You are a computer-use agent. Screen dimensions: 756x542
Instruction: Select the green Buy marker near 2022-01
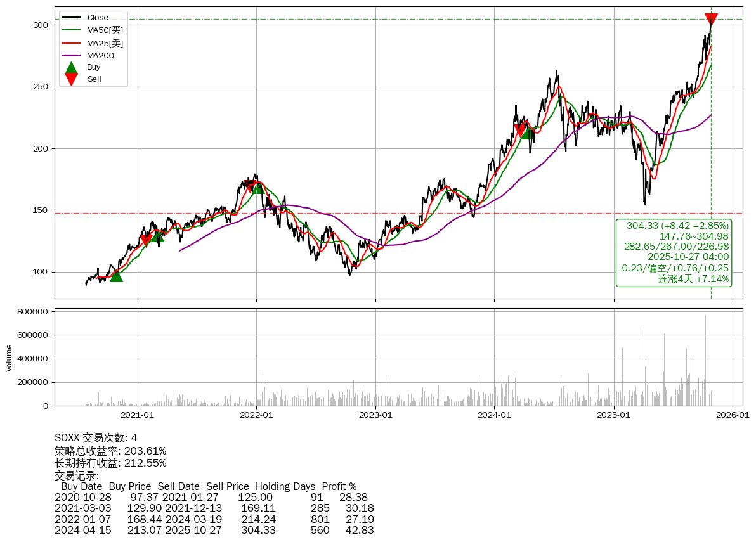258,188
